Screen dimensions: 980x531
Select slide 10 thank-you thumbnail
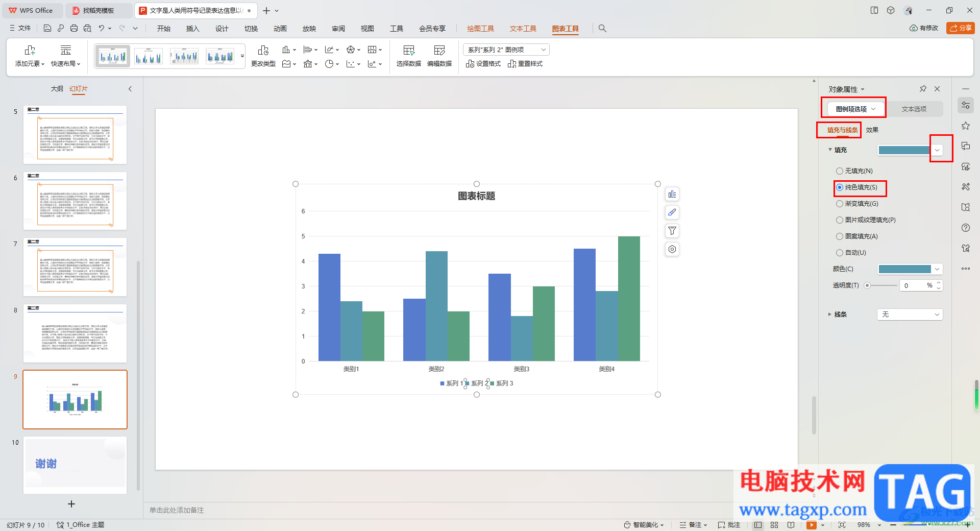tap(75, 464)
